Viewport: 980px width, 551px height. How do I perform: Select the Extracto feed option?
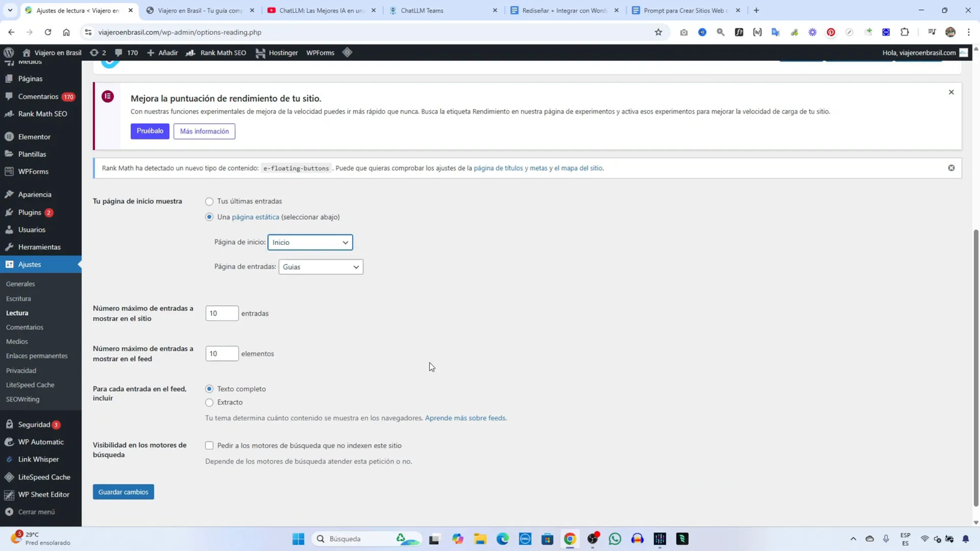tap(209, 402)
